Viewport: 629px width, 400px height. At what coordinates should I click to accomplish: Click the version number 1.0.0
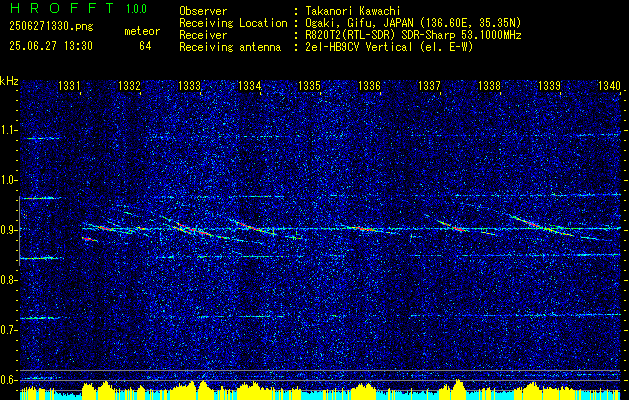pyautogui.click(x=136, y=9)
